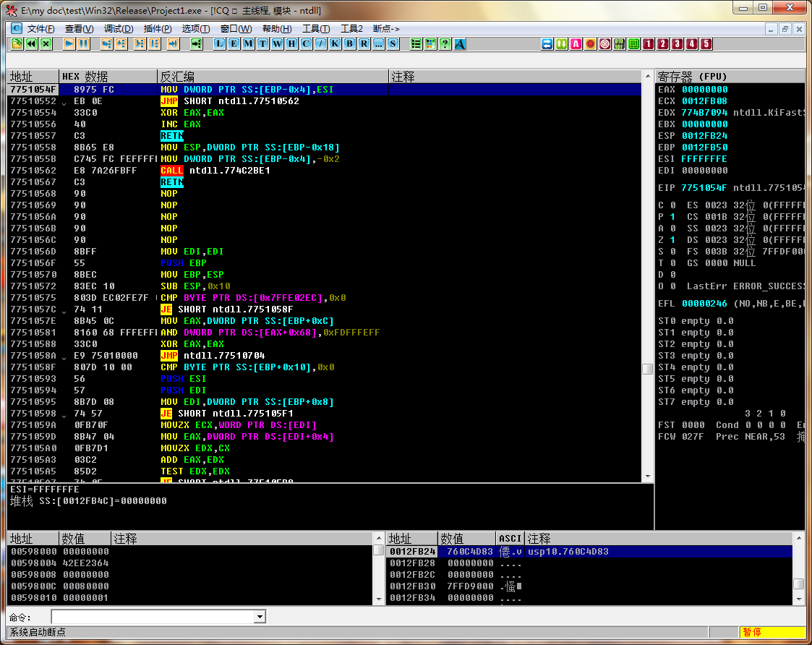Click the green list options icon
Screen dimensions: 812x645
(x=416, y=44)
